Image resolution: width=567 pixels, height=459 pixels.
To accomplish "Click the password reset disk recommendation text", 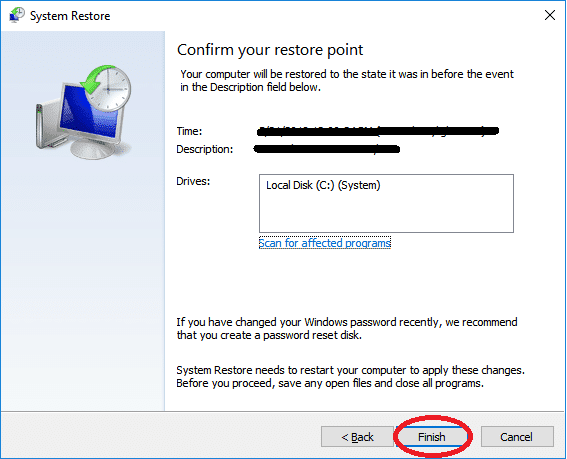I will (347, 328).
